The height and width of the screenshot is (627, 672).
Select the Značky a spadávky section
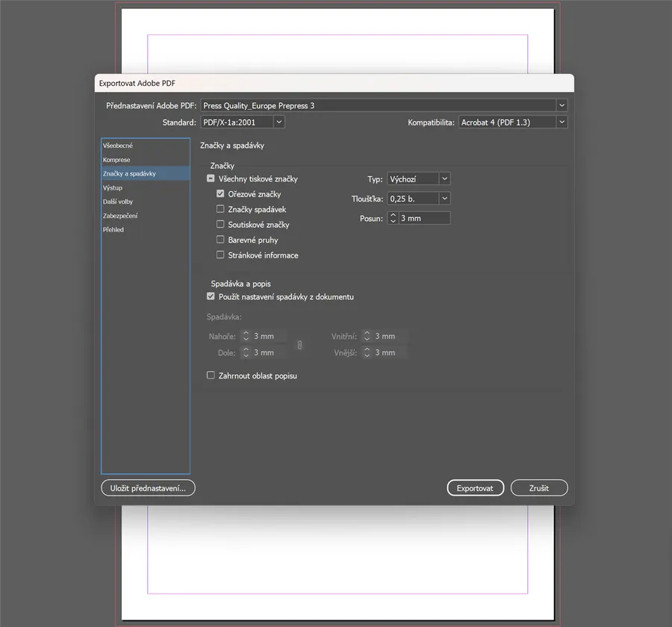tap(146, 174)
